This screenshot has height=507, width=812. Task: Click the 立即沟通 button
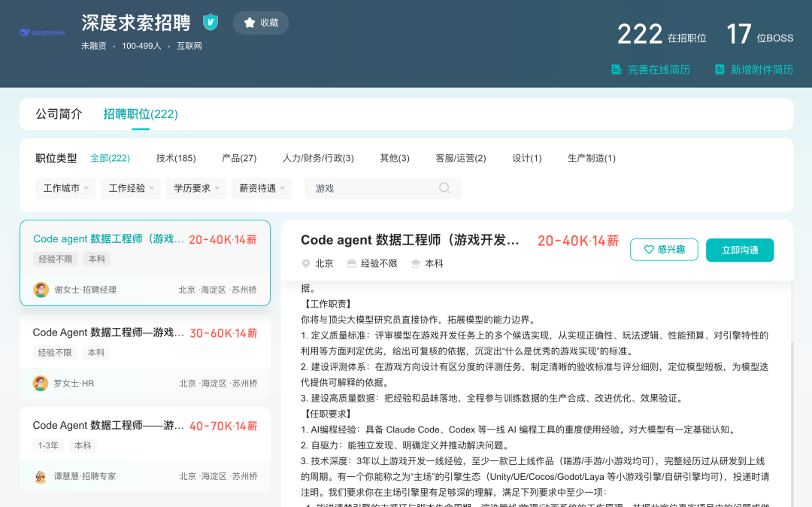740,250
